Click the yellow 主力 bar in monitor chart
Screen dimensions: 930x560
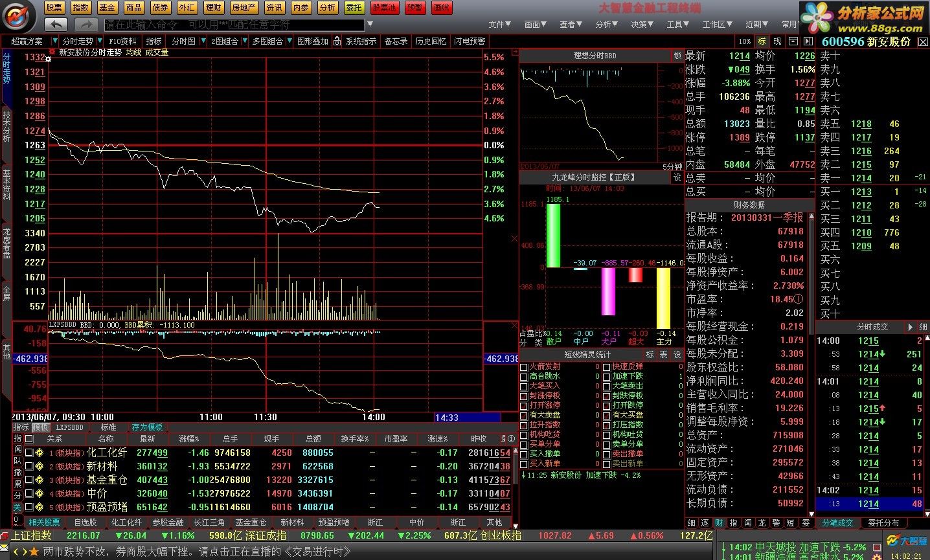[x=663, y=298]
